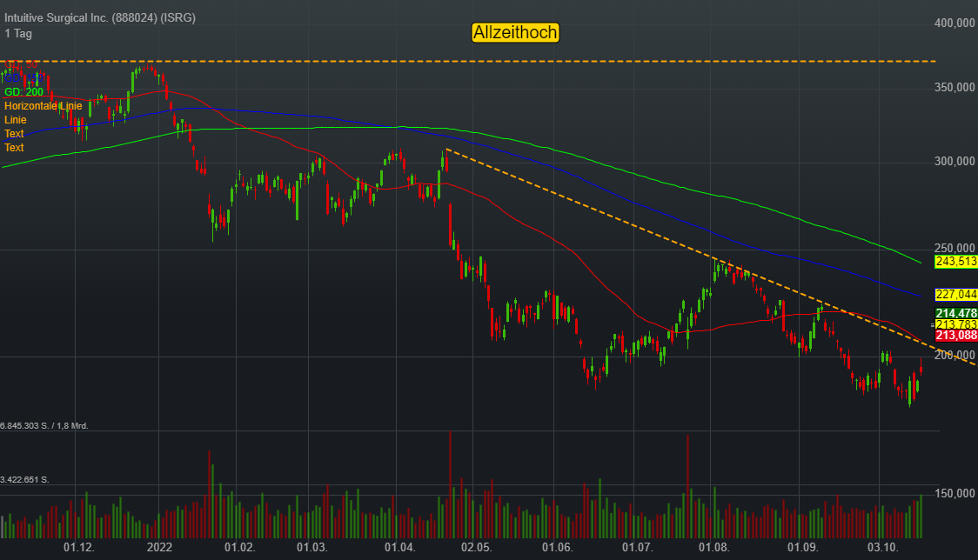978x560 pixels.
Task: Select the '1 Tag' timeframe label
Action: point(18,34)
